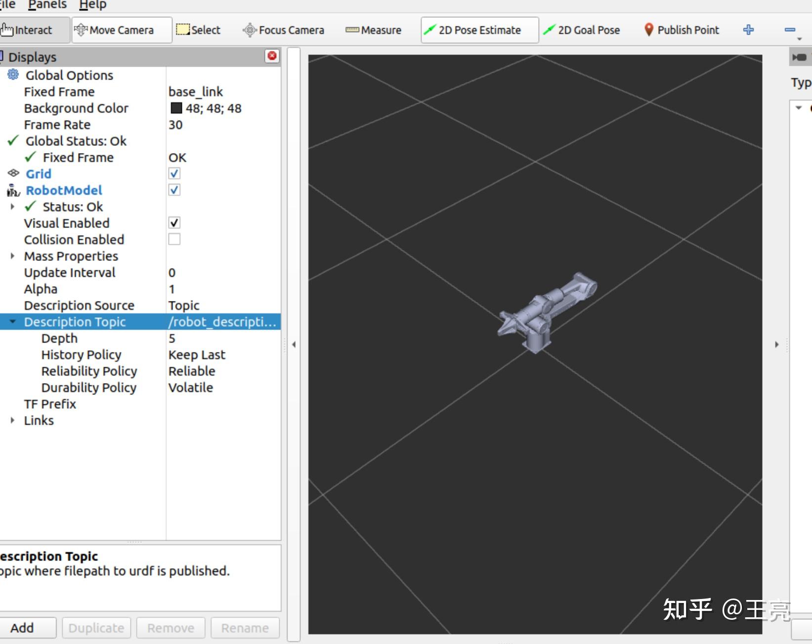
Task: Open the Panels menu
Action: (x=47, y=5)
